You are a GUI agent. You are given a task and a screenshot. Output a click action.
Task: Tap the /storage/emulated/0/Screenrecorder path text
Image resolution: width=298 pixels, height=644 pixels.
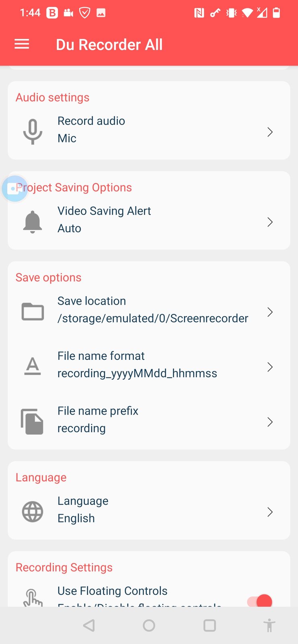153,318
